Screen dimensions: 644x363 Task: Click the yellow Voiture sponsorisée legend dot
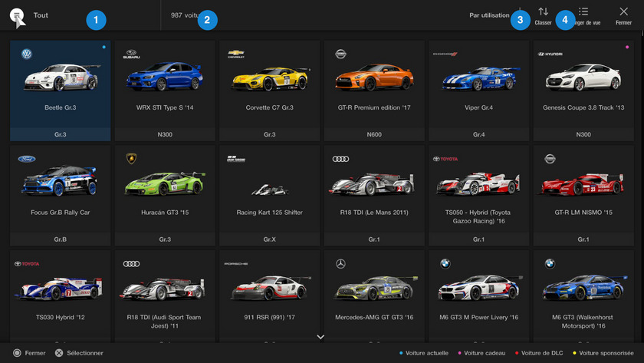pyautogui.click(x=576, y=354)
